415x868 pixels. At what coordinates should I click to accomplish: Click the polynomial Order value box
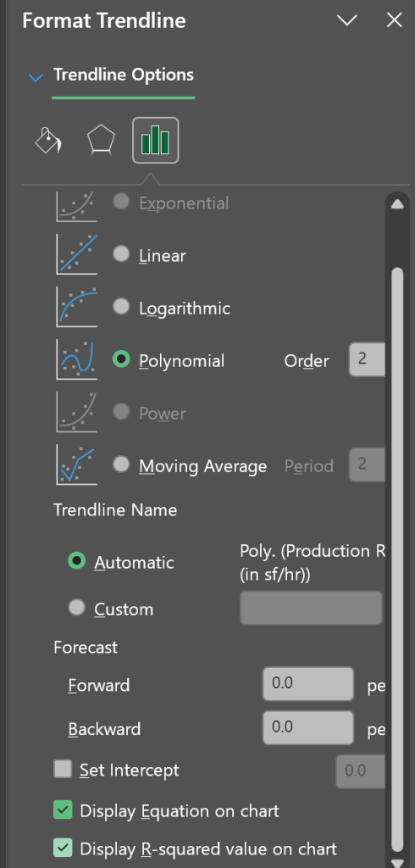coord(367,359)
